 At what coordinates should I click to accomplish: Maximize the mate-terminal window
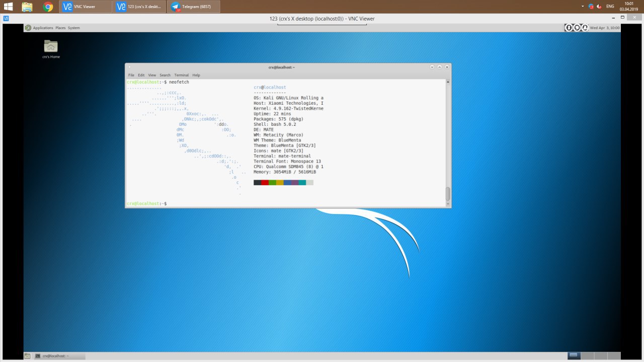[439, 67]
